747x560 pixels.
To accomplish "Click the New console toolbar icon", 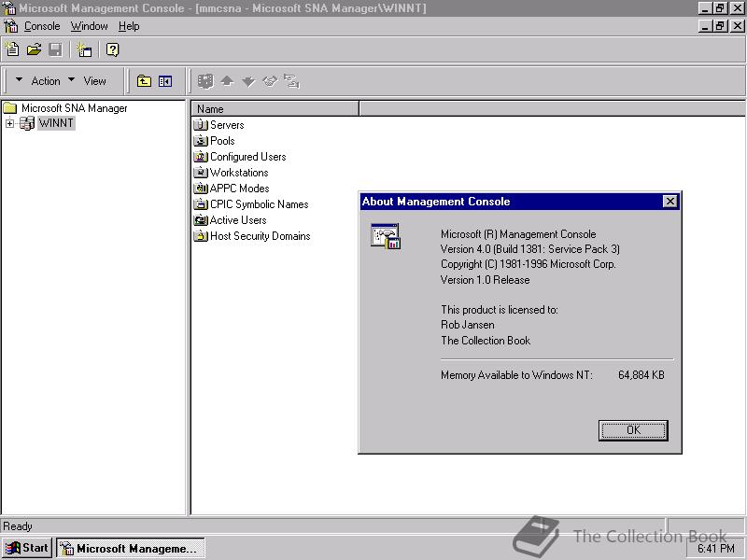I will click(x=12, y=49).
